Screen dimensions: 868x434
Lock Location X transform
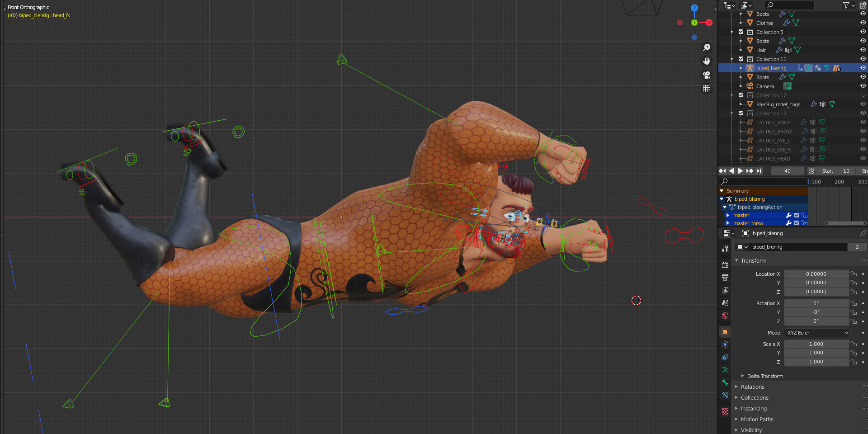pyautogui.click(x=854, y=274)
